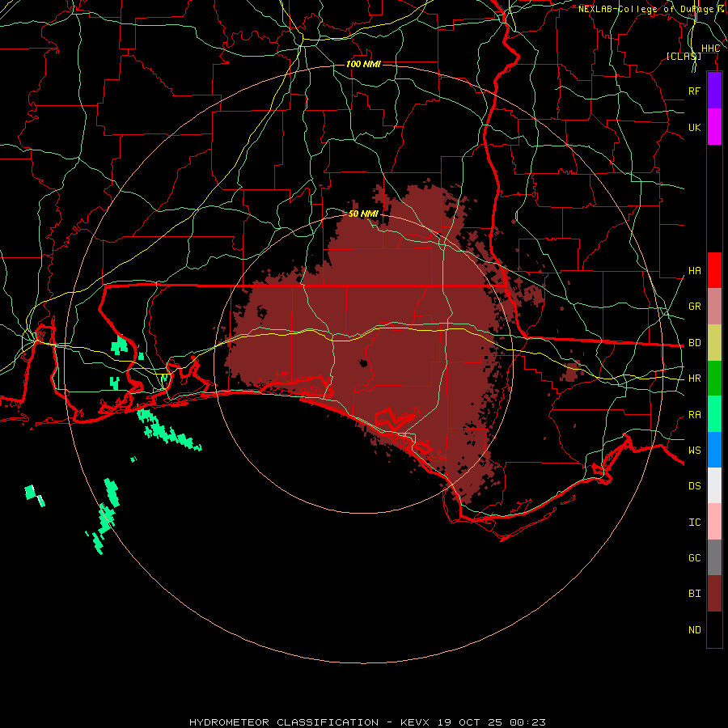This screenshot has height=728, width=728.
Task: Click the 'ND' legend label
Action: (x=694, y=630)
